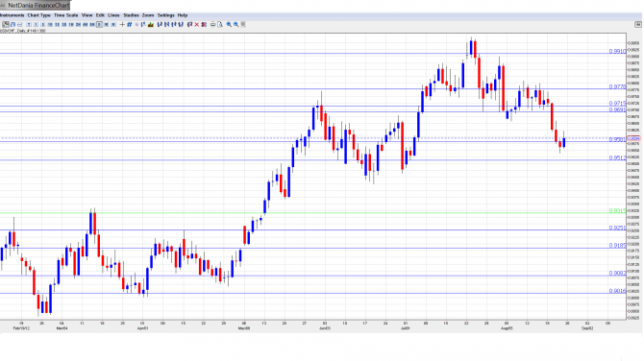Toggle the chart grid icon
The image size is (644, 361).
coord(130,25)
